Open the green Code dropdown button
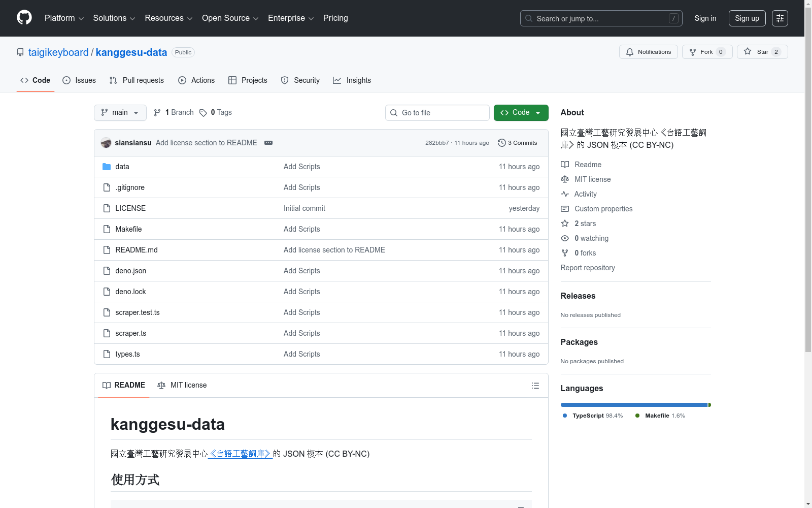The image size is (812, 508). click(521, 113)
